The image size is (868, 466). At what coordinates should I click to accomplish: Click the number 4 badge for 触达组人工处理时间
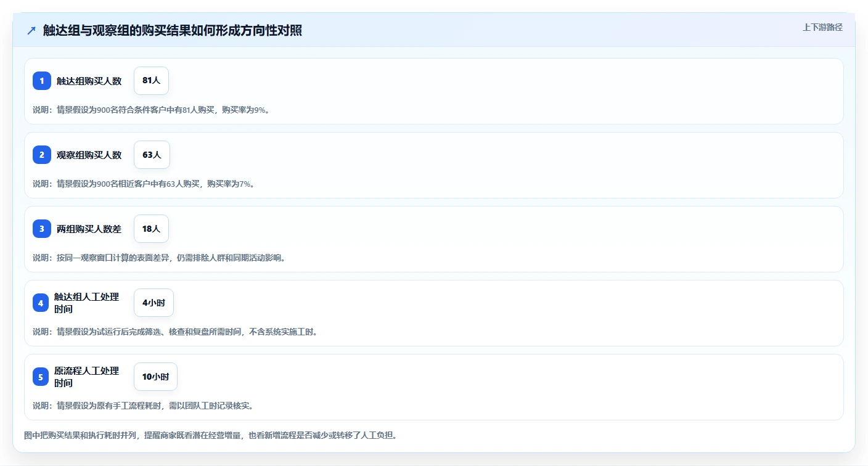(x=41, y=303)
